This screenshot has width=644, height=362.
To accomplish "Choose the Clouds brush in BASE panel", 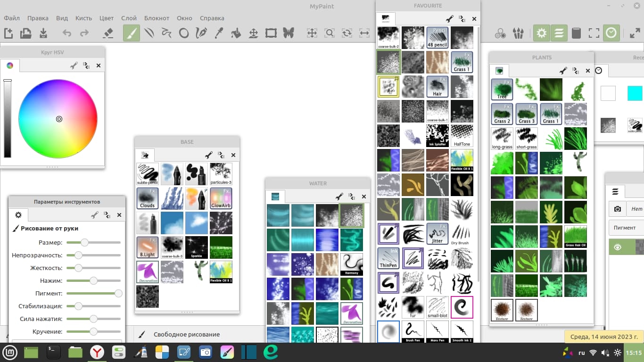I will click(x=148, y=198).
